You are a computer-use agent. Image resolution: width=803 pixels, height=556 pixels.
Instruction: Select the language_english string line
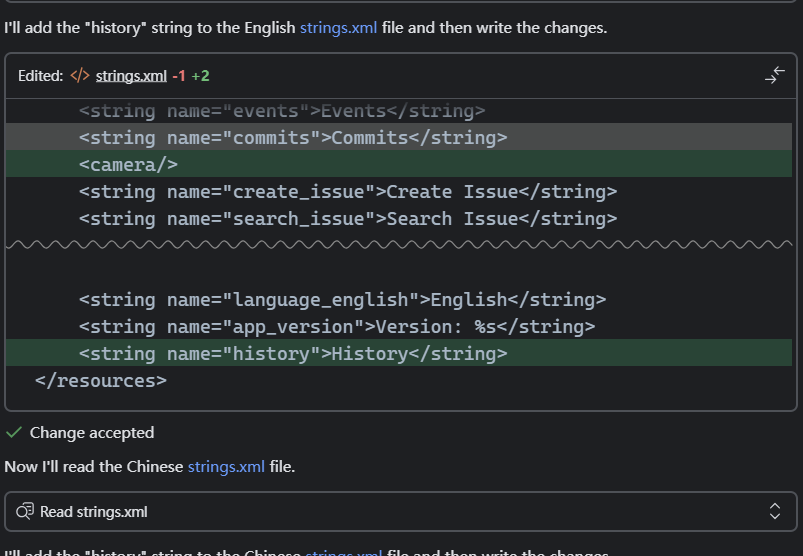point(399,300)
